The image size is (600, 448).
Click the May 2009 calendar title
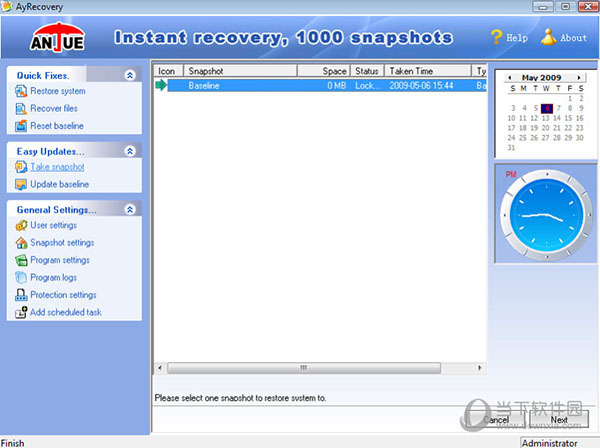(541, 78)
